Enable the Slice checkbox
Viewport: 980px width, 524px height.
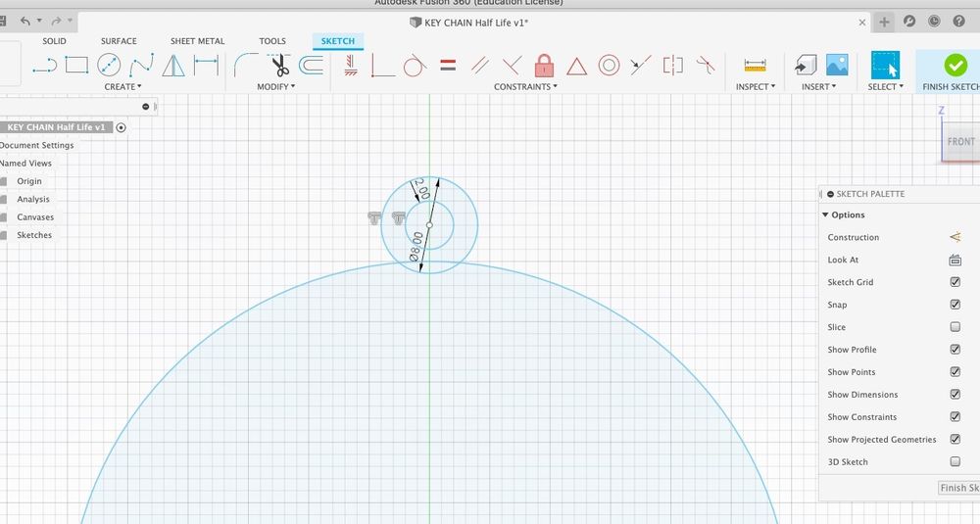pos(955,327)
